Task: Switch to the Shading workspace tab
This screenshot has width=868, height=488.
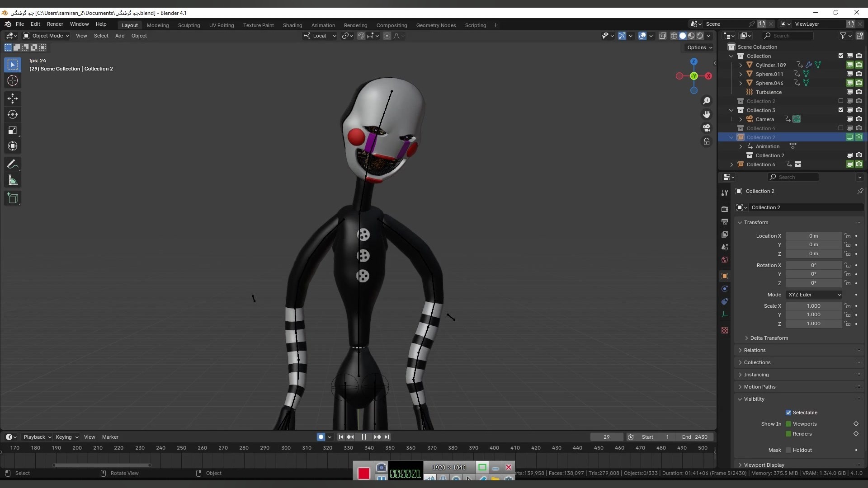Action: tap(292, 25)
